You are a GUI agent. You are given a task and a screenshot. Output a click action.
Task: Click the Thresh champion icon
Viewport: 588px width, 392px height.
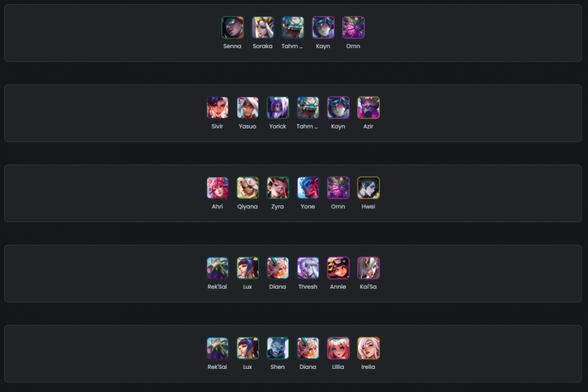(x=308, y=268)
